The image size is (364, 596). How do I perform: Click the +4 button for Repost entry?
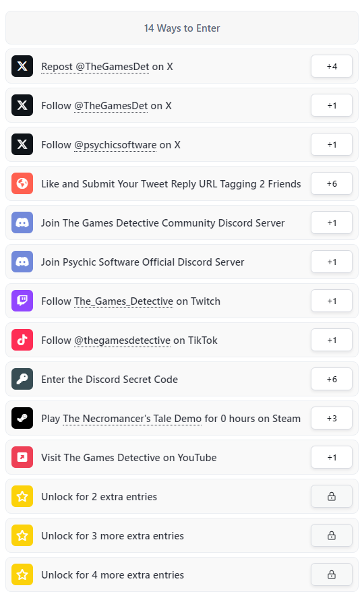coord(332,66)
